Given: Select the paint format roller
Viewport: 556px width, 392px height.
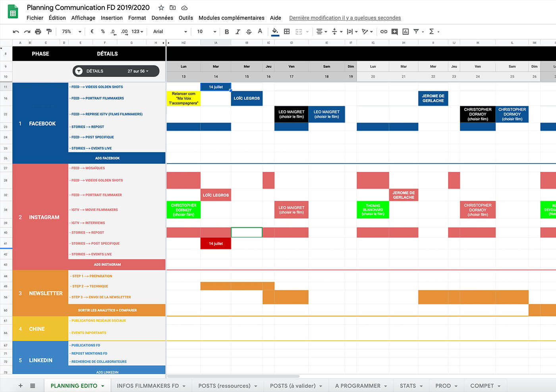Looking at the screenshot, I should pyautogui.click(x=49, y=32).
